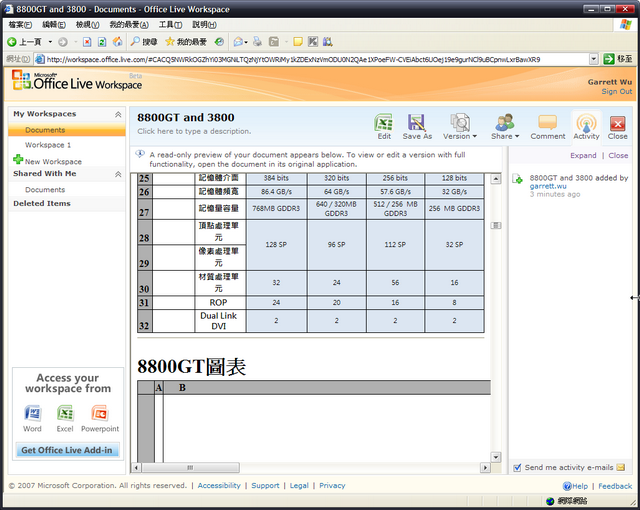The width and height of the screenshot is (640, 510).
Task: Click Close link in activity panel
Action: 618,155
